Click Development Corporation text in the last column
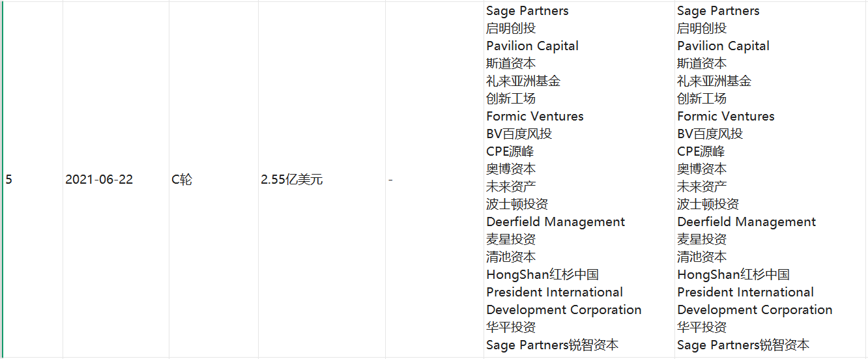The height and width of the screenshot is (359, 868). [755, 310]
